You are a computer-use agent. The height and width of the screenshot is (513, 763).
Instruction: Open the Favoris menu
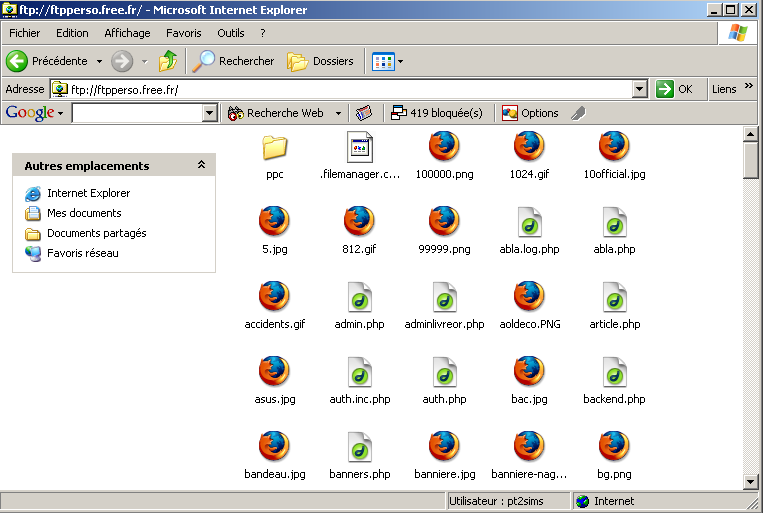pos(183,33)
